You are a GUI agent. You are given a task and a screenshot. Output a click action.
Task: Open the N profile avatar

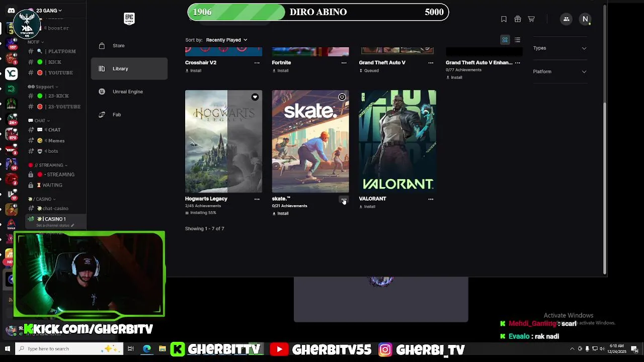tap(585, 19)
